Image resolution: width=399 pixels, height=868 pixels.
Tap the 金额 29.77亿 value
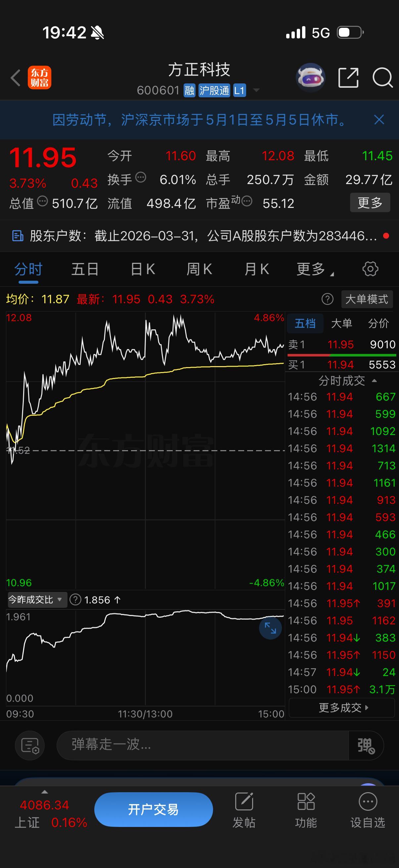tap(369, 180)
